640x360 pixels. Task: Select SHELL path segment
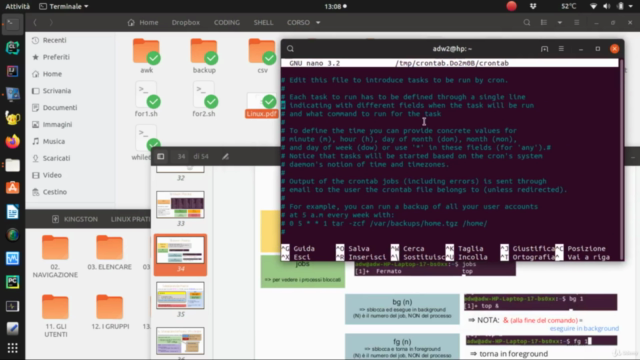point(263,22)
